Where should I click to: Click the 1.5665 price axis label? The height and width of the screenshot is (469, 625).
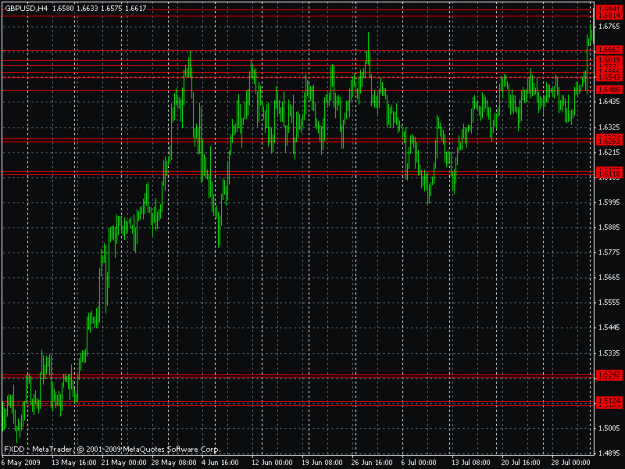click(x=609, y=277)
